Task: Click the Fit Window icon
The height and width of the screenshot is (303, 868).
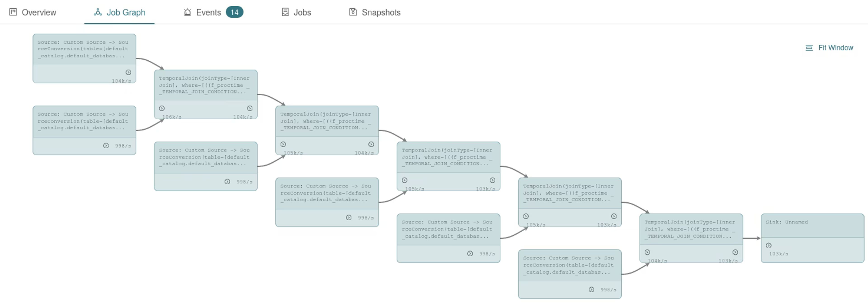Action: click(x=809, y=48)
